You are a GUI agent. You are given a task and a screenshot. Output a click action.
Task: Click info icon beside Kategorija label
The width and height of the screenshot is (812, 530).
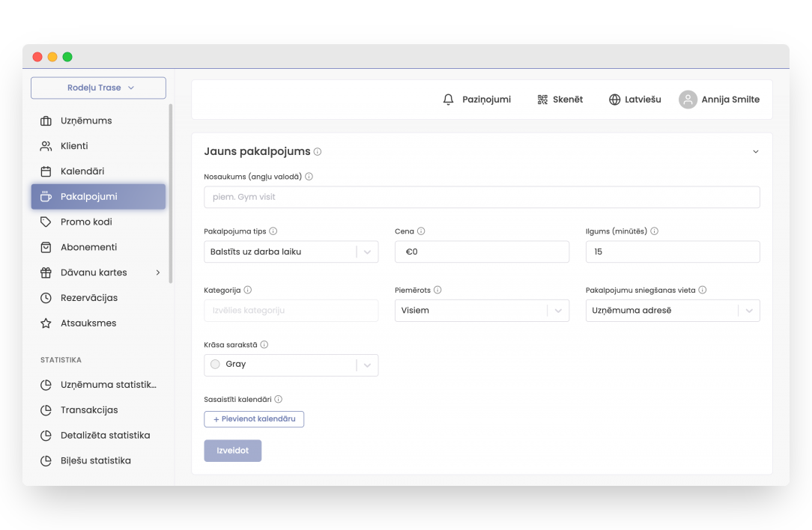[x=248, y=290]
